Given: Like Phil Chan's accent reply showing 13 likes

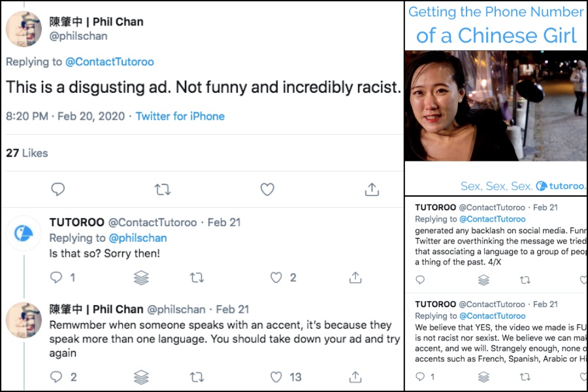Looking at the screenshot, I should click(x=276, y=377).
